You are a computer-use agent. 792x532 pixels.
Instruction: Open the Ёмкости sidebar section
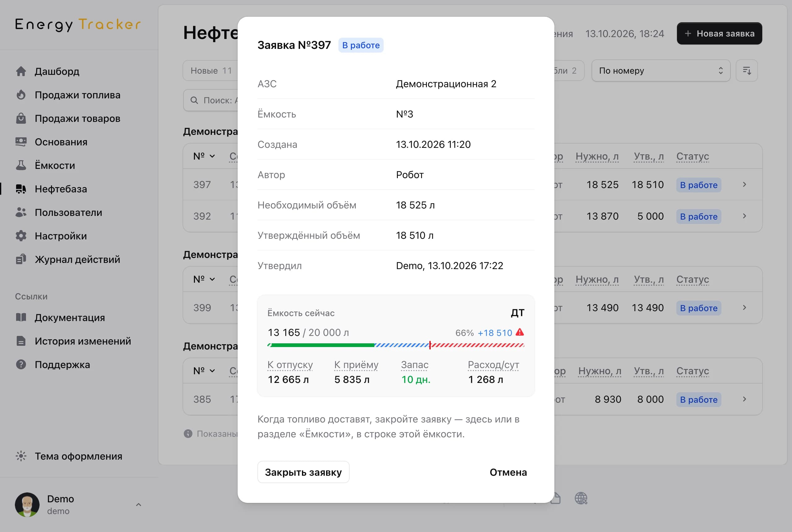(55, 165)
